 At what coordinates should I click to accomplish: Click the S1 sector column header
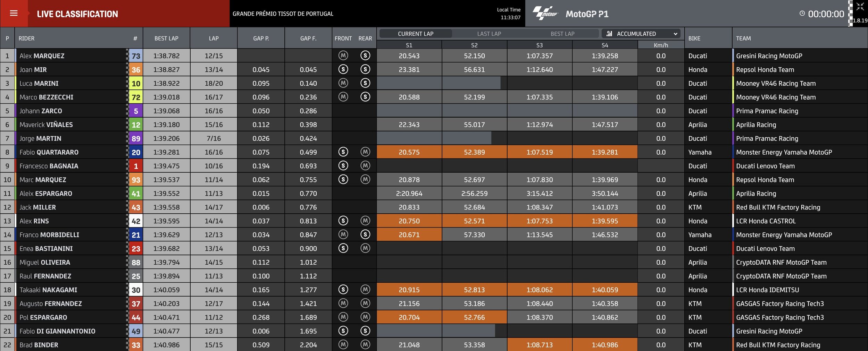pos(409,45)
